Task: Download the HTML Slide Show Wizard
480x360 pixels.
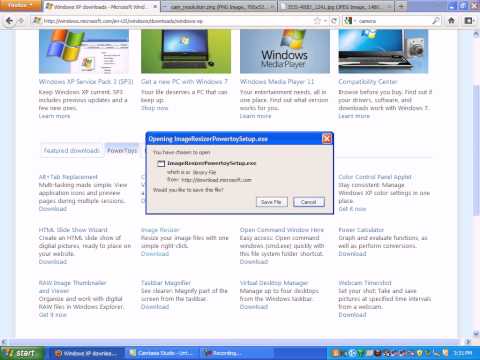Action: click(53, 262)
